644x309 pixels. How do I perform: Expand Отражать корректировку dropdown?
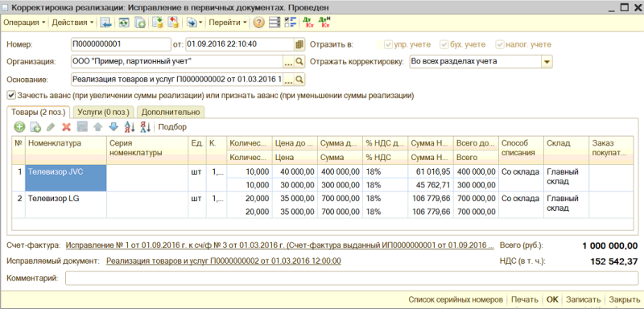(547, 61)
